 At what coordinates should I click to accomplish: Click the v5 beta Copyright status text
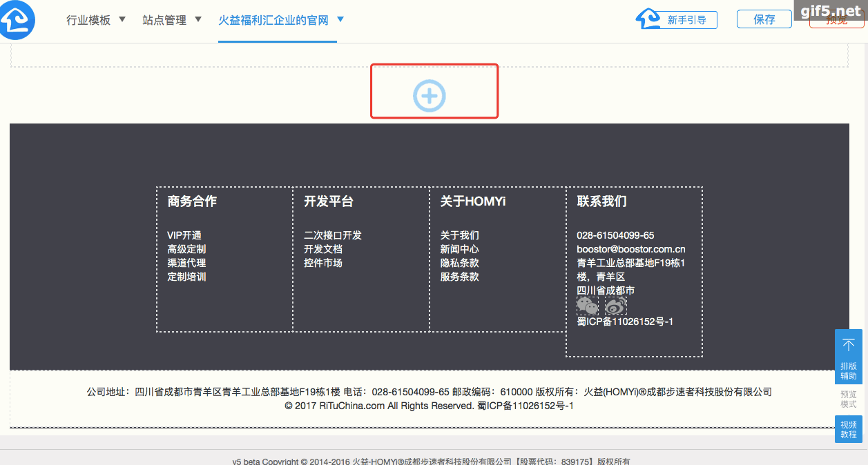[x=432, y=461]
